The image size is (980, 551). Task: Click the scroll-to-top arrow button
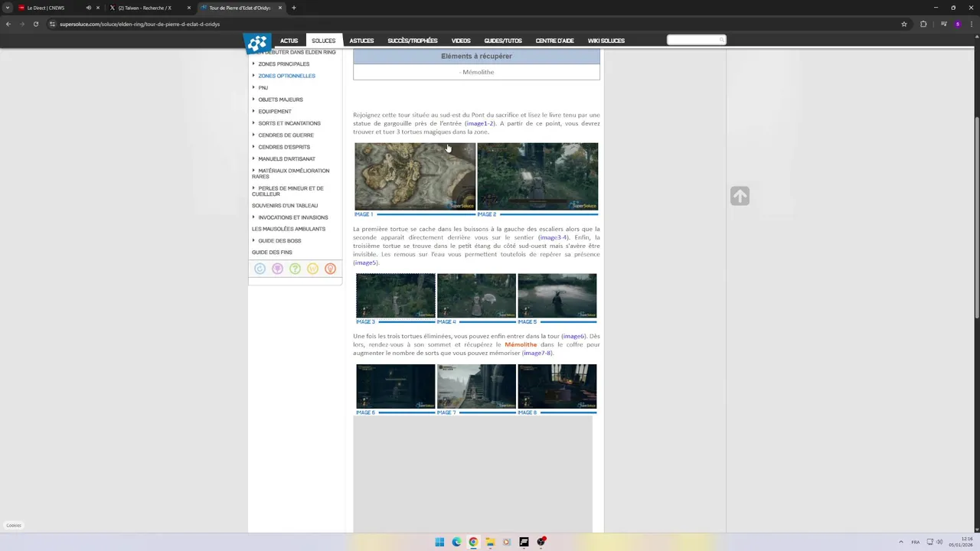coord(740,196)
